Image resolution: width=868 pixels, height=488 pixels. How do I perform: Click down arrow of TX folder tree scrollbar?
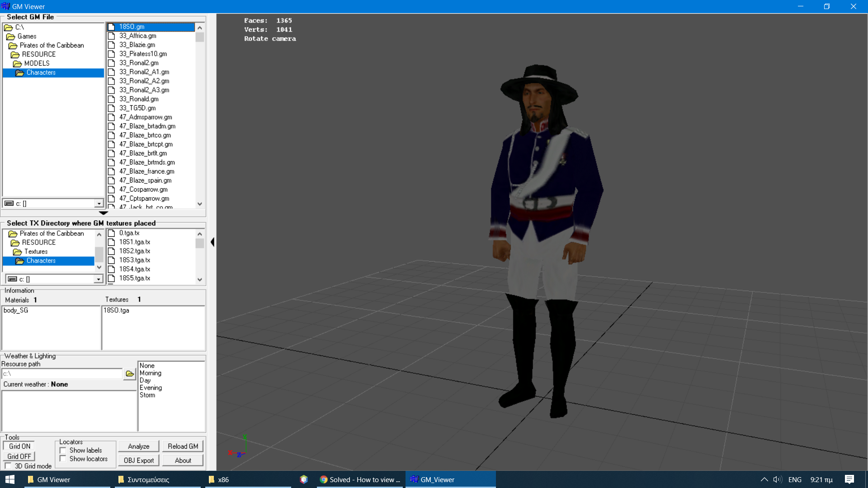(99, 267)
